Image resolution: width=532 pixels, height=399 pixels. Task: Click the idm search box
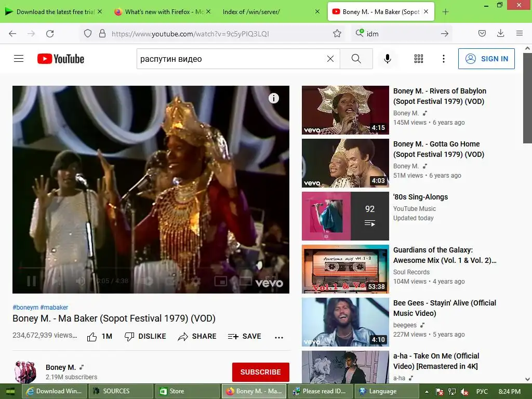(403, 34)
